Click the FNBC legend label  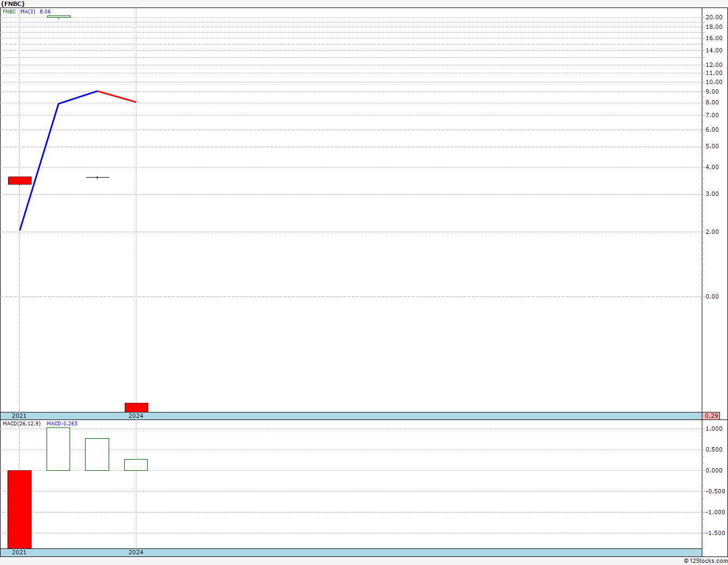coord(9,11)
